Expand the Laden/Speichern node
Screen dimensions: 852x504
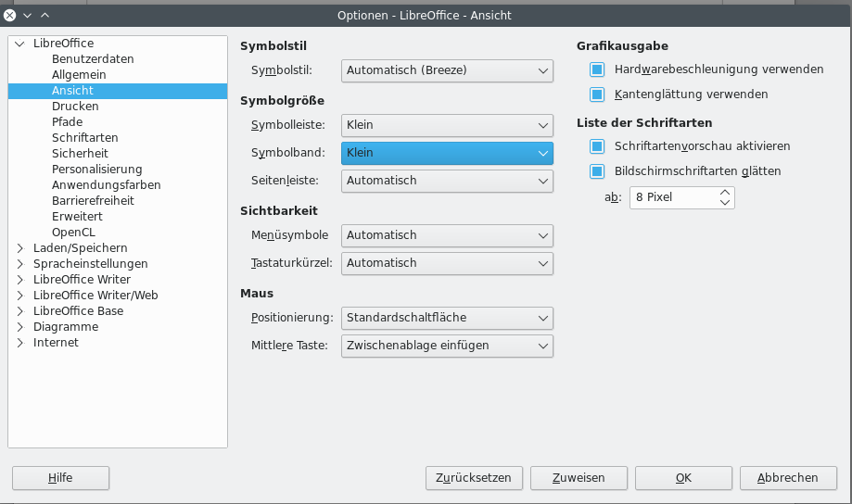(20, 248)
